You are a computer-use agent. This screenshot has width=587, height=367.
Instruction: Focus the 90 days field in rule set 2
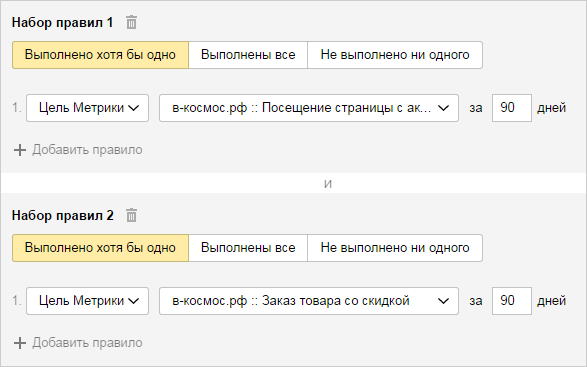click(x=512, y=301)
